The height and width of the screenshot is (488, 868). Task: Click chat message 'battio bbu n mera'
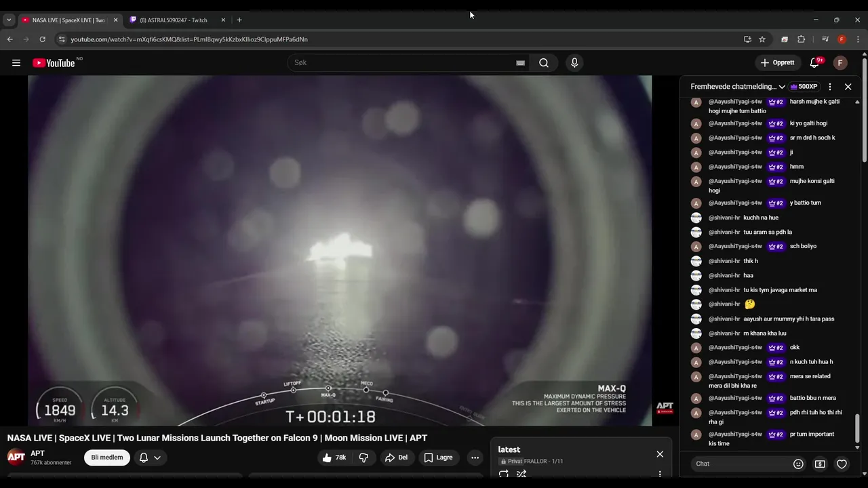coord(812,398)
